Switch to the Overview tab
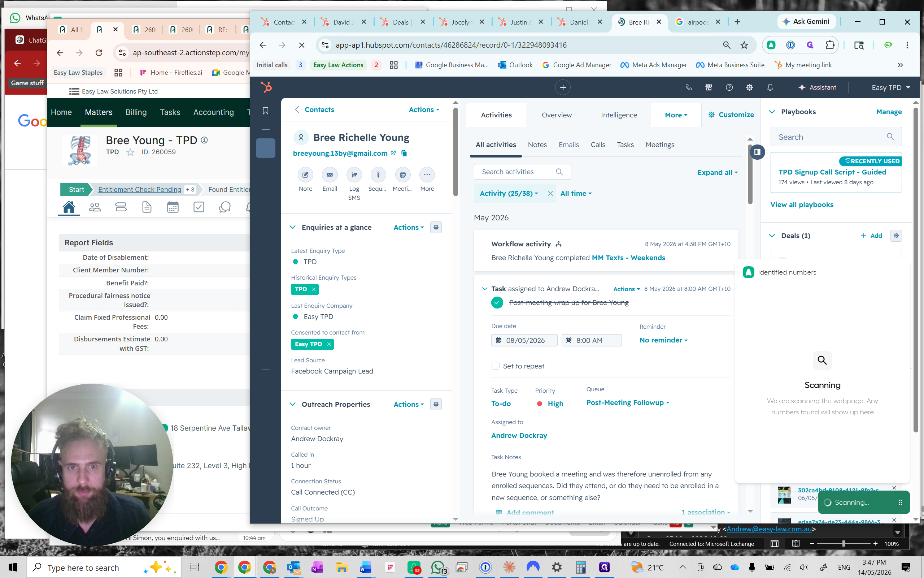924x578 pixels. 556,115
